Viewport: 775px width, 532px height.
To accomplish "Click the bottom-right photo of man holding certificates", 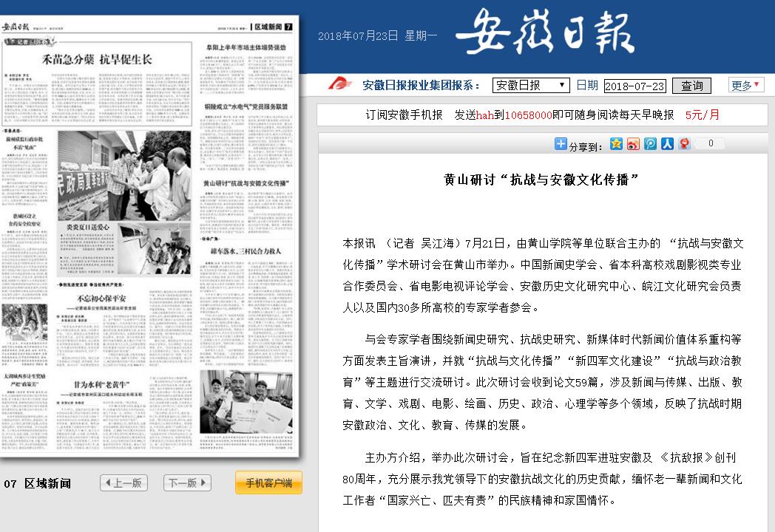I will click(x=246, y=402).
